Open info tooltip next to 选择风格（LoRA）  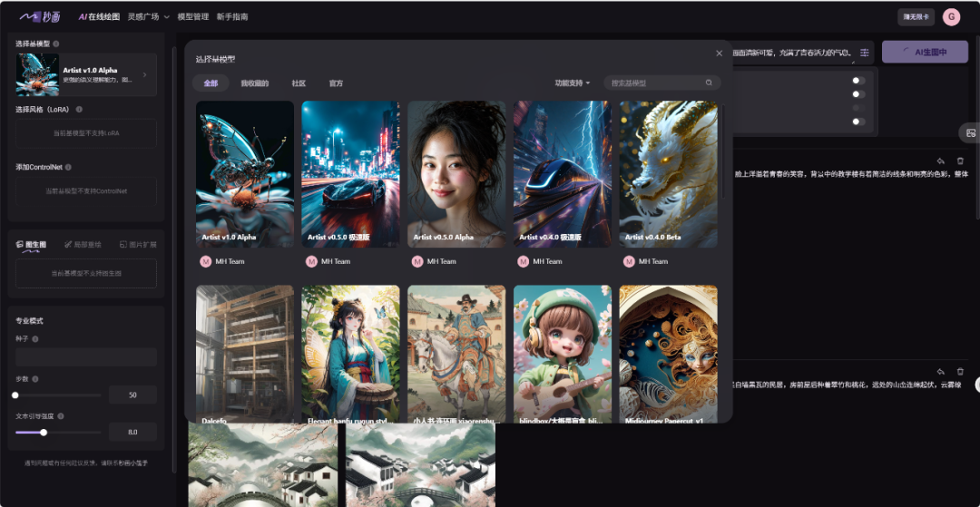[79, 109]
